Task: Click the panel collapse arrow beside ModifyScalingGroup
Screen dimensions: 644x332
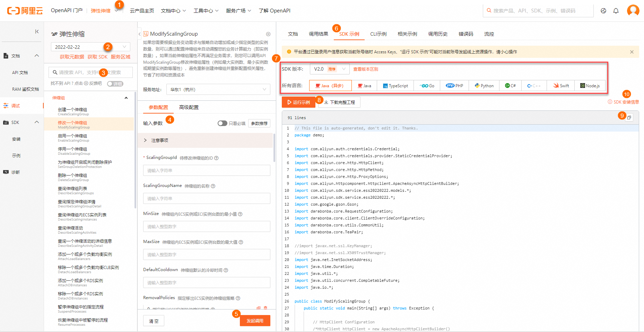Action: (x=139, y=34)
